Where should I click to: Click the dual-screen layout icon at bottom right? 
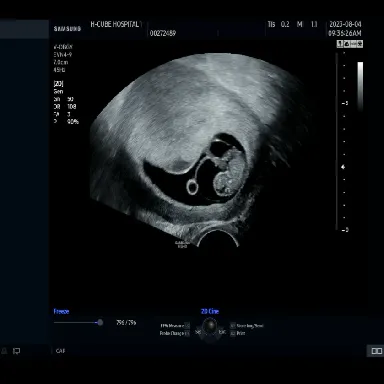click(377, 351)
